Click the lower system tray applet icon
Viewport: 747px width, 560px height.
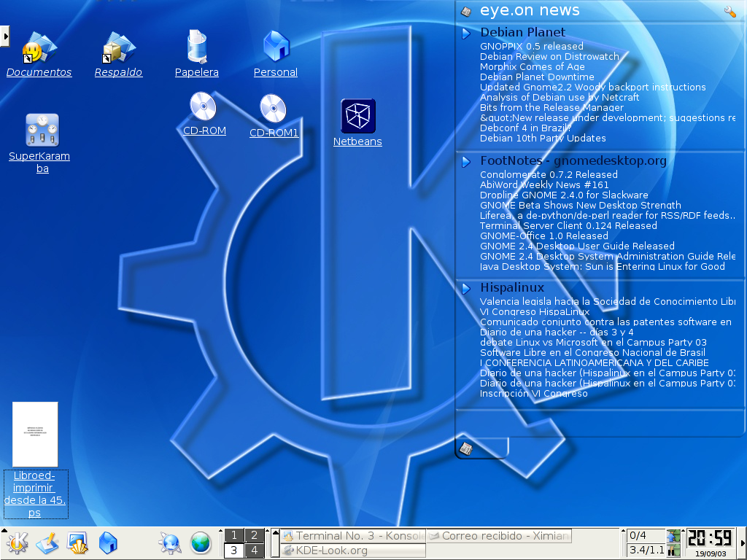(673, 551)
